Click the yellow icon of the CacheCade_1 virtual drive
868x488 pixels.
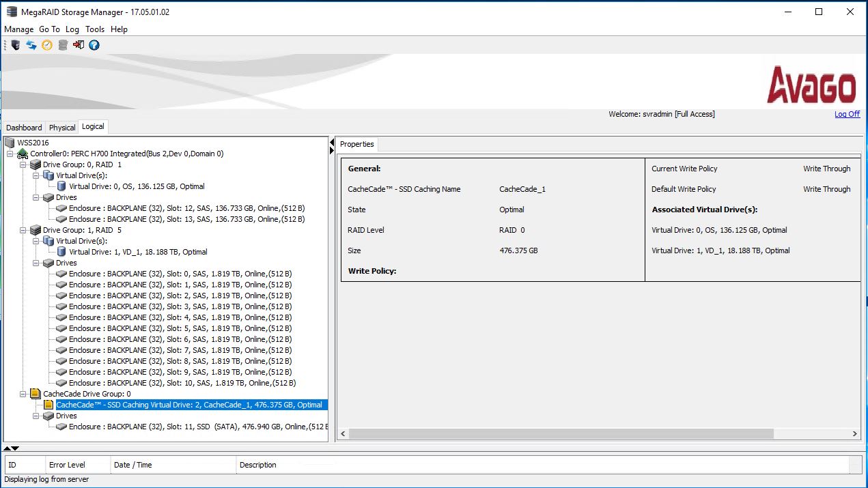pos(48,405)
